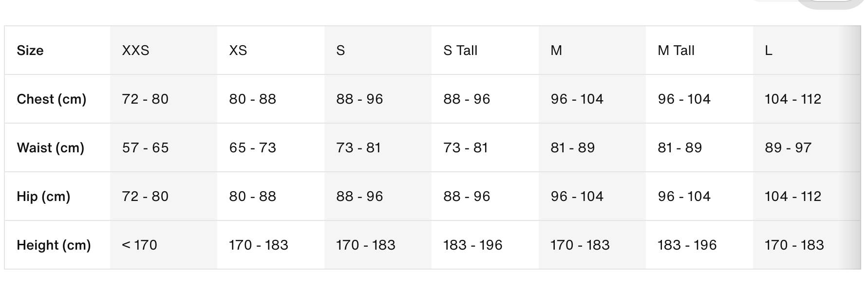Click the XS waist value 65 - 73

pos(252,148)
